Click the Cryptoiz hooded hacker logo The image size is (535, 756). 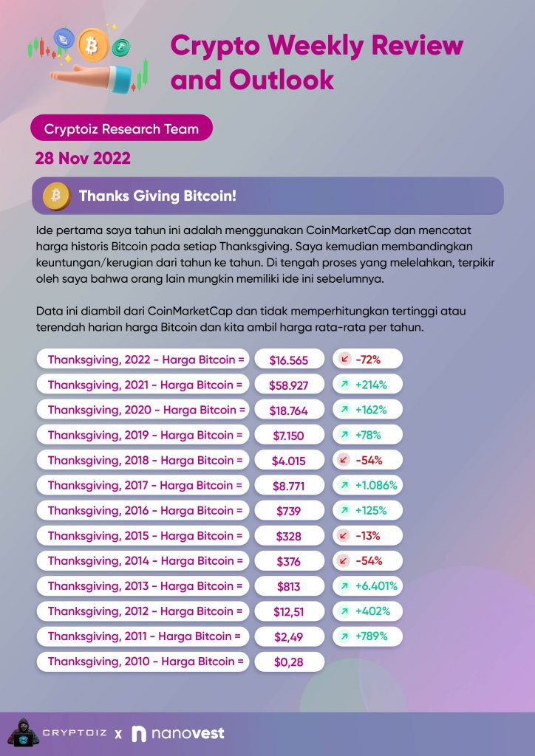pyautogui.click(x=23, y=733)
